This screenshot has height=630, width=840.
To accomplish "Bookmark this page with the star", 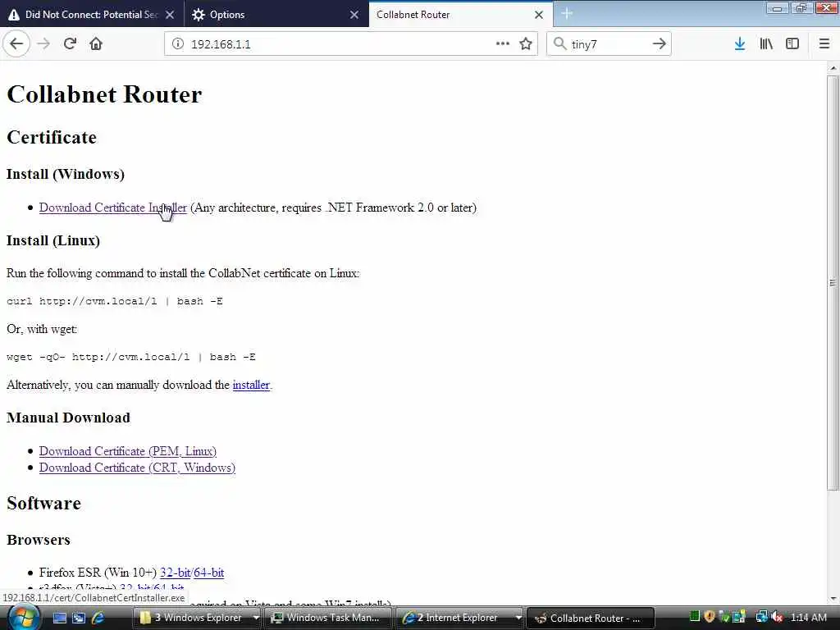I will pos(526,44).
